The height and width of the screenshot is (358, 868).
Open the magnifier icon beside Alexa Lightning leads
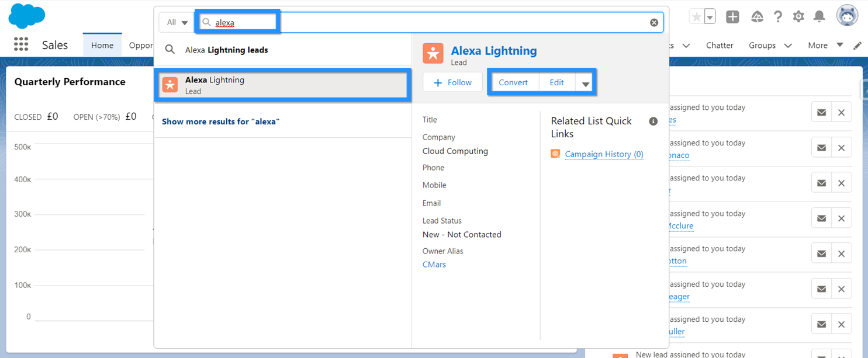tap(170, 50)
